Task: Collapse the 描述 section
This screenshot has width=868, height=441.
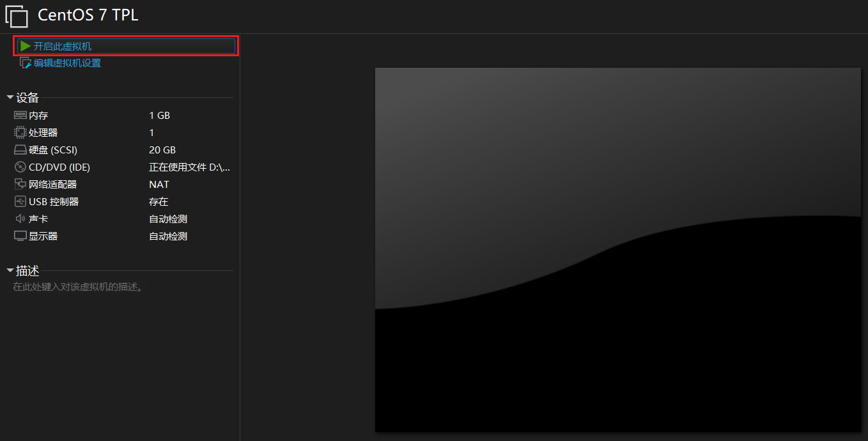Action: (10, 271)
